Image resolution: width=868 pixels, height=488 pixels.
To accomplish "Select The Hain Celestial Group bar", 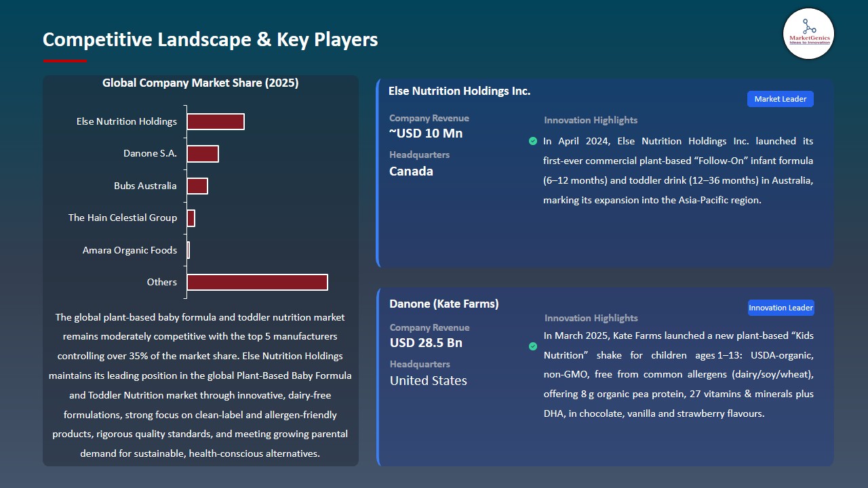I will point(191,218).
